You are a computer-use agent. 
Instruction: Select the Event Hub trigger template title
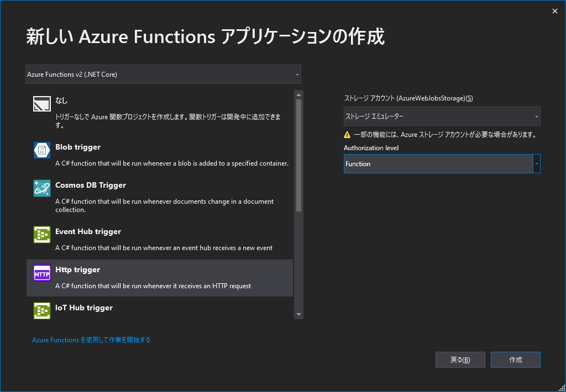coord(88,231)
